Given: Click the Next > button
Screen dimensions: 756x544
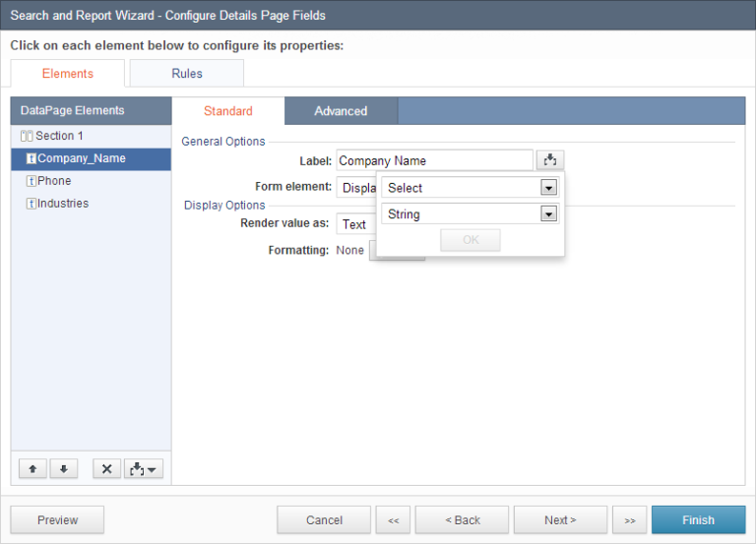Looking at the screenshot, I should coord(561,520).
